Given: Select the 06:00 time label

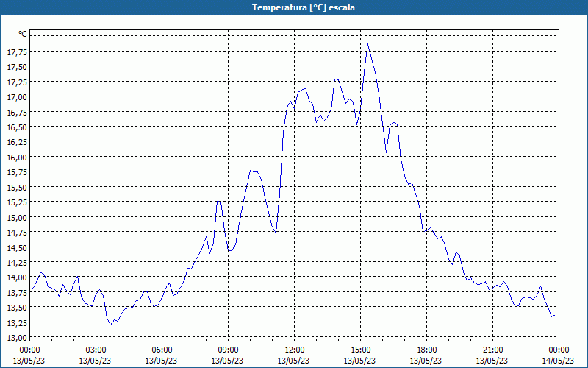Looking at the screenshot, I should [x=162, y=350].
